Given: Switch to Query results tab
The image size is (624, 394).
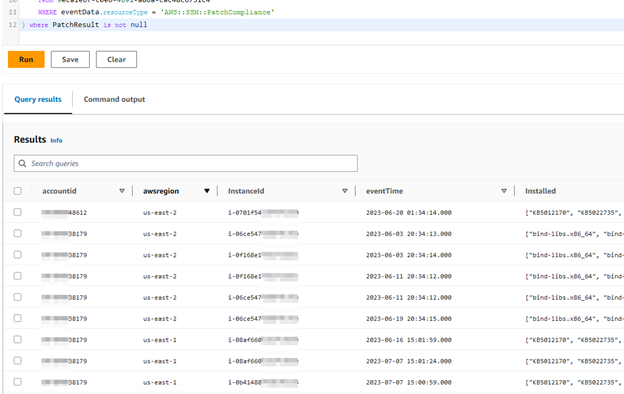Looking at the screenshot, I should (38, 99).
